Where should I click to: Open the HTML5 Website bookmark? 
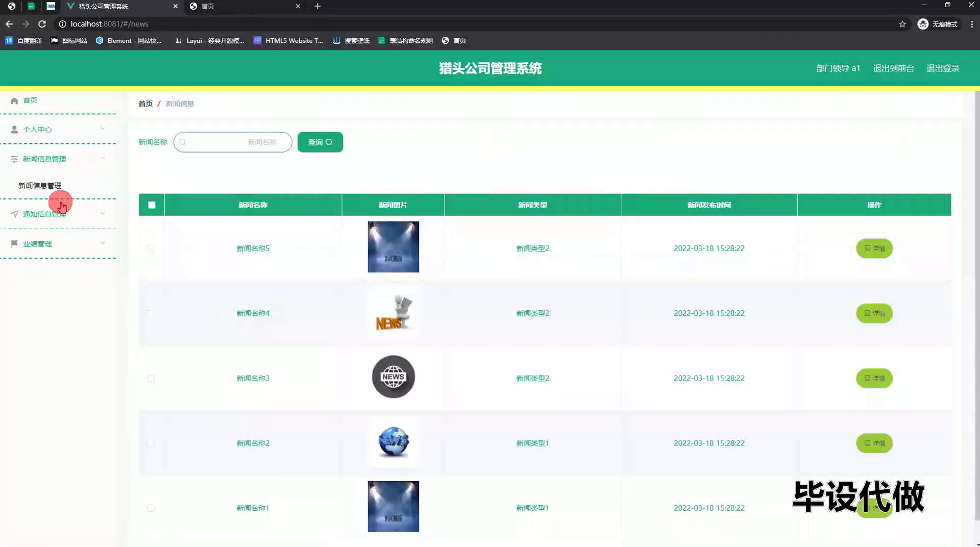(288, 41)
